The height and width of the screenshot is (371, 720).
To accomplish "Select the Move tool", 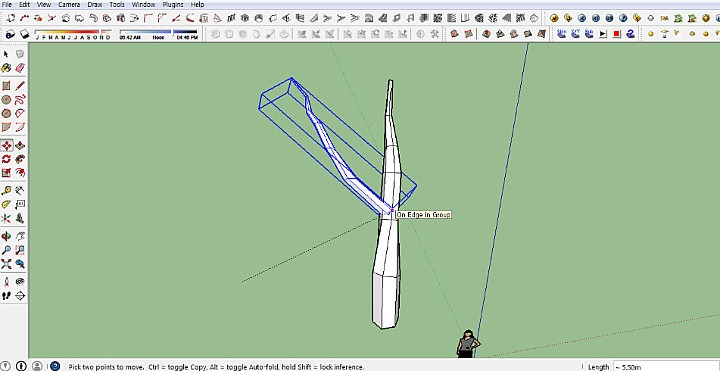I will (x=6, y=146).
